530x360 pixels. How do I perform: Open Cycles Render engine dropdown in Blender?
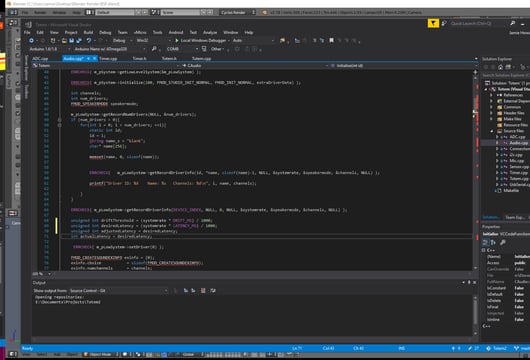pyautogui.click(x=238, y=13)
